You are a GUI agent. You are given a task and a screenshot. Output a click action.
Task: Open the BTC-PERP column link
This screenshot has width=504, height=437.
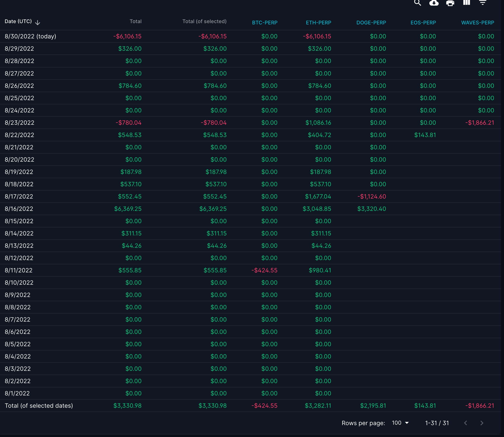[265, 23]
